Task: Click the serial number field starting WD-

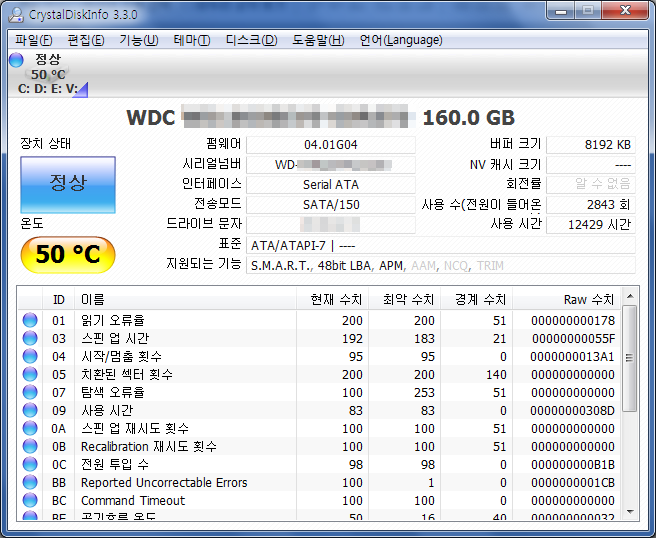Action: coord(331,165)
